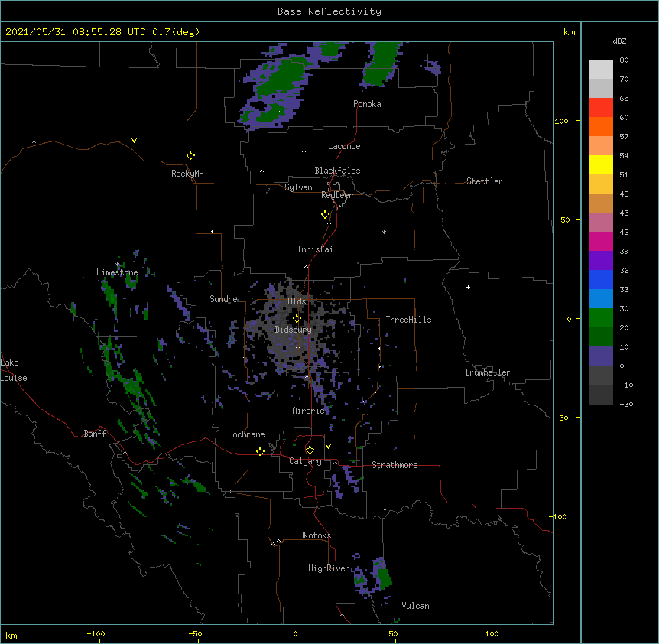Image resolution: width=659 pixels, height=644 pixels.
Task: Click the Lake Louise label
Action: (x=13, y=370)
